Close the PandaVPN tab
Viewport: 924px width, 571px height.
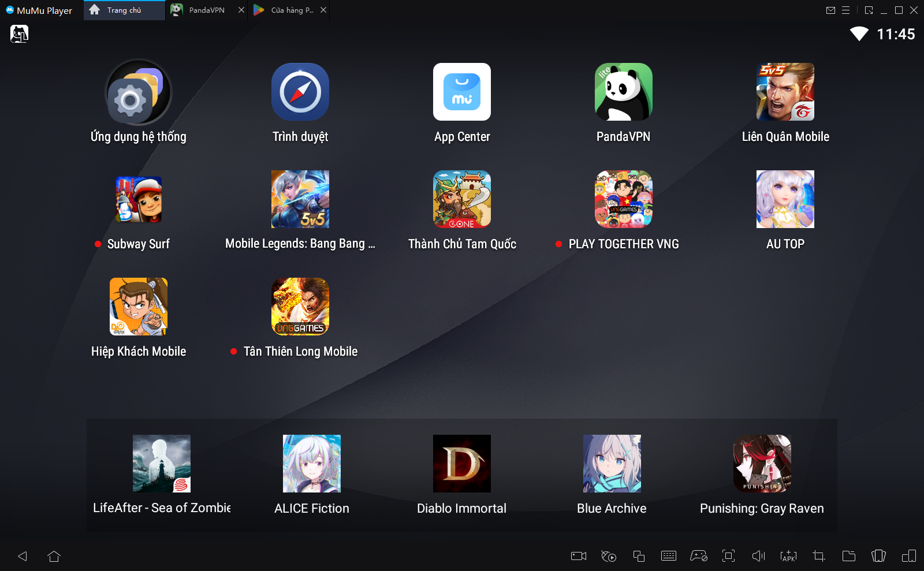tap(241, 10)
